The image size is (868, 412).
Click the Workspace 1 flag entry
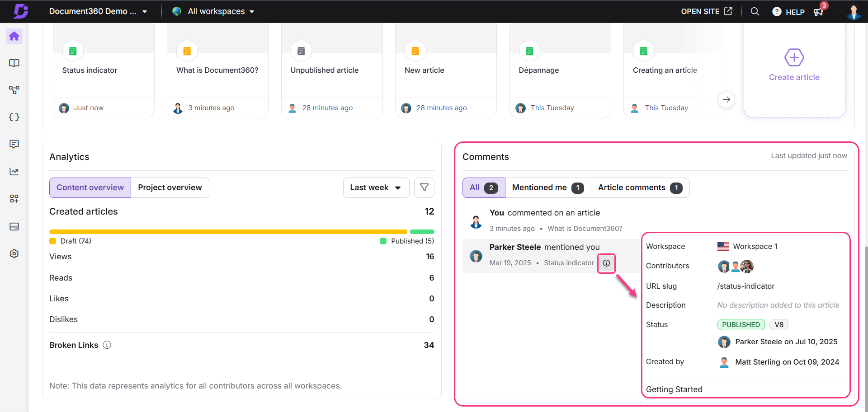[x=747, y=247]
